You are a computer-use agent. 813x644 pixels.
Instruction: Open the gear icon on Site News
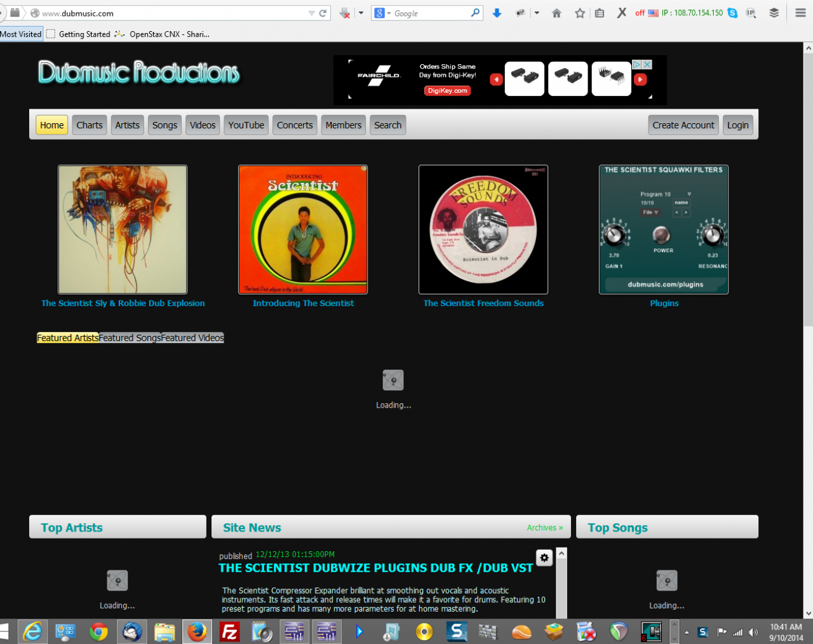[x=544, y=558]
